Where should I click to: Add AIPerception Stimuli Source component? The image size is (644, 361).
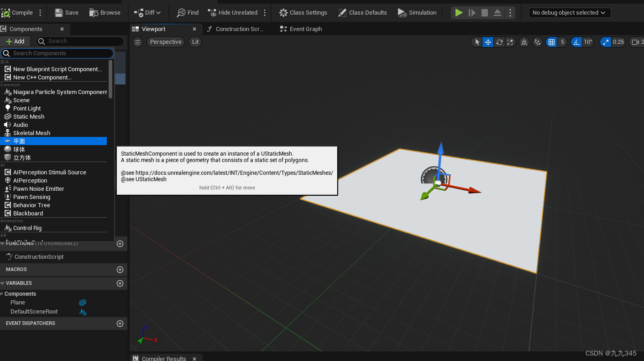tap(53, 173)
